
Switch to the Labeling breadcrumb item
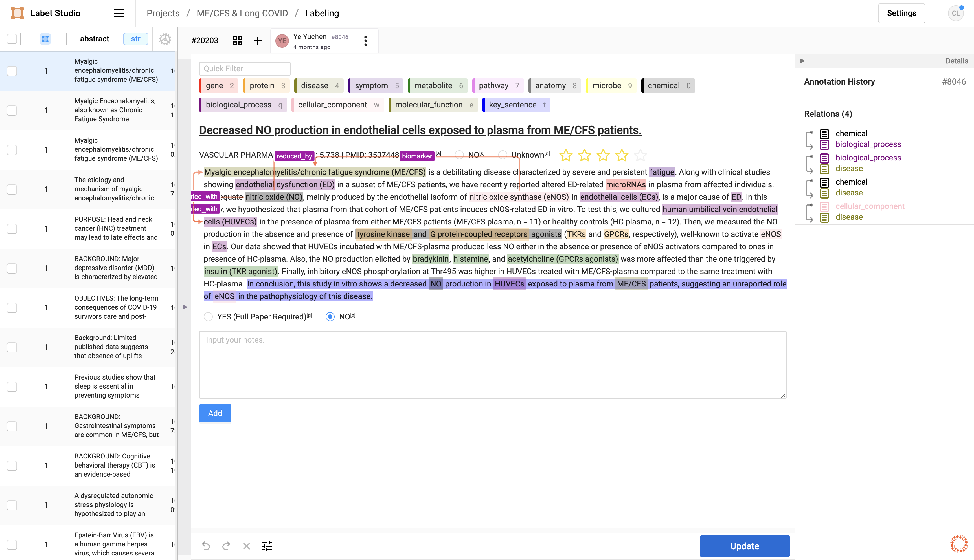[322, 13]
